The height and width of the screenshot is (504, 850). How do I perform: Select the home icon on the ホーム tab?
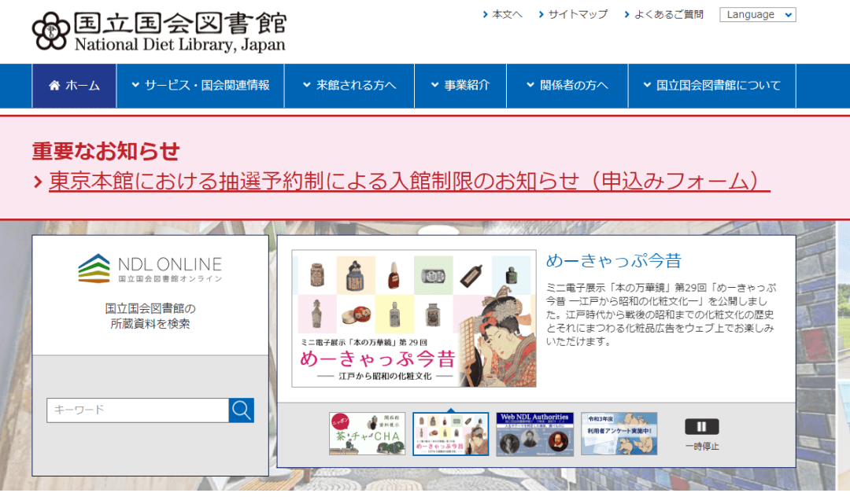pyautogui.click(x=55, y=86)
